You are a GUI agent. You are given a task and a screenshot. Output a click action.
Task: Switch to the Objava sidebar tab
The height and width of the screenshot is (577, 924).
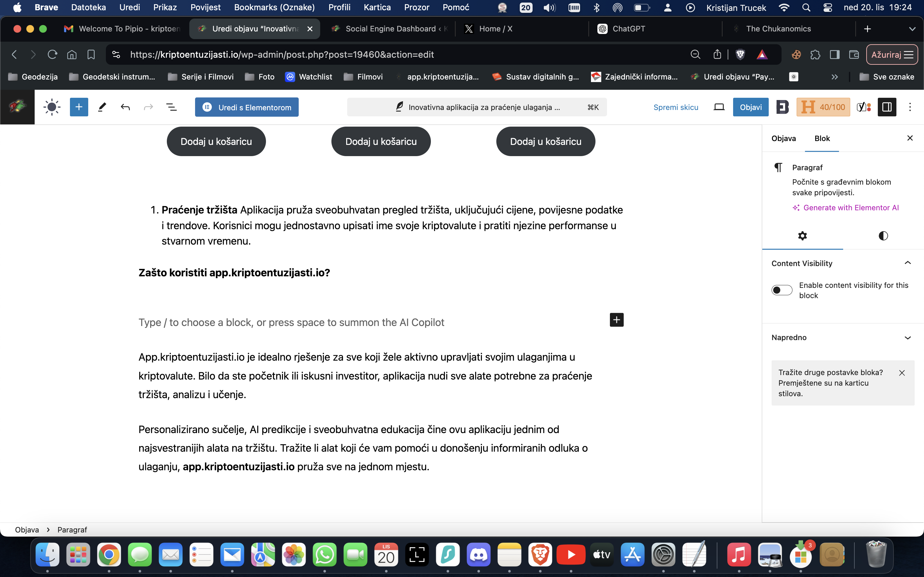coord(783,138)
